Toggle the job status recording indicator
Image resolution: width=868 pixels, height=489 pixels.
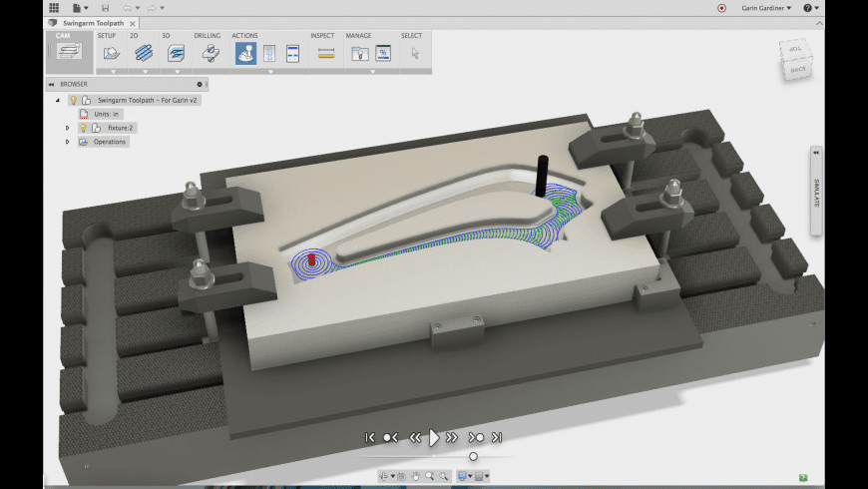click(x=721, y=8)
